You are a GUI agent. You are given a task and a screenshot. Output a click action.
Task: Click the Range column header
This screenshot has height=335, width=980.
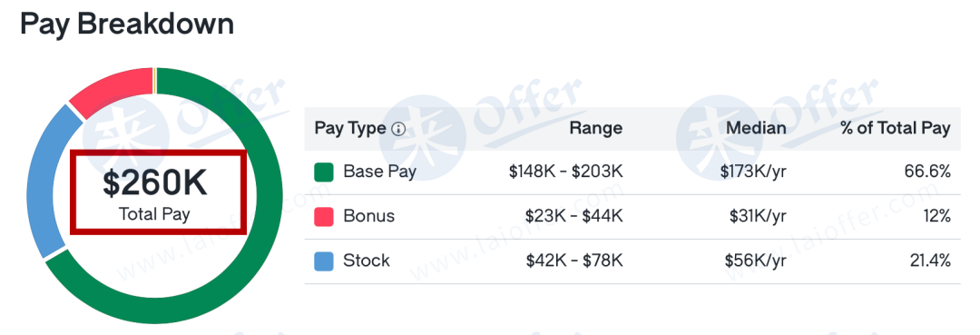click(x=595, y=129)
